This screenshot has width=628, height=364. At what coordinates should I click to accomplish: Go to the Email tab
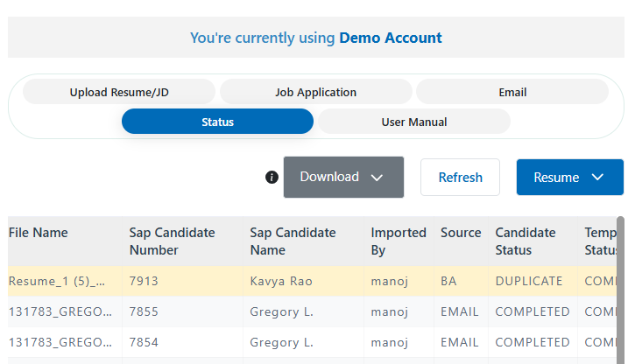512,92
